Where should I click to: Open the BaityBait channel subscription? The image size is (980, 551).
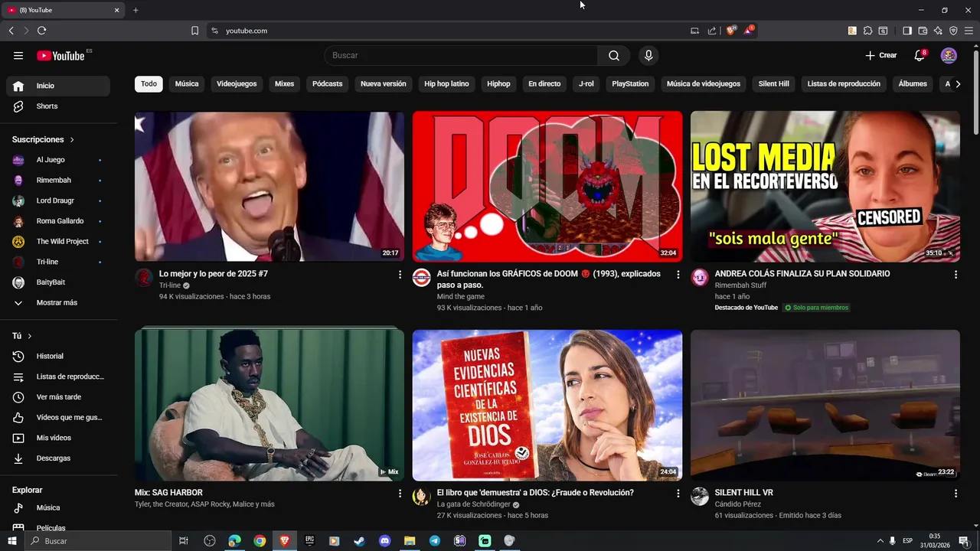pyautogui.click(x=58, y=282)
